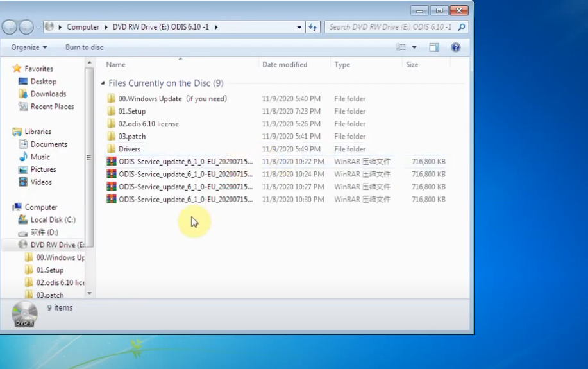Click File folder type of 01.Setup row
Viewport: 588px width, 369px height.
(x=350, y=111)
